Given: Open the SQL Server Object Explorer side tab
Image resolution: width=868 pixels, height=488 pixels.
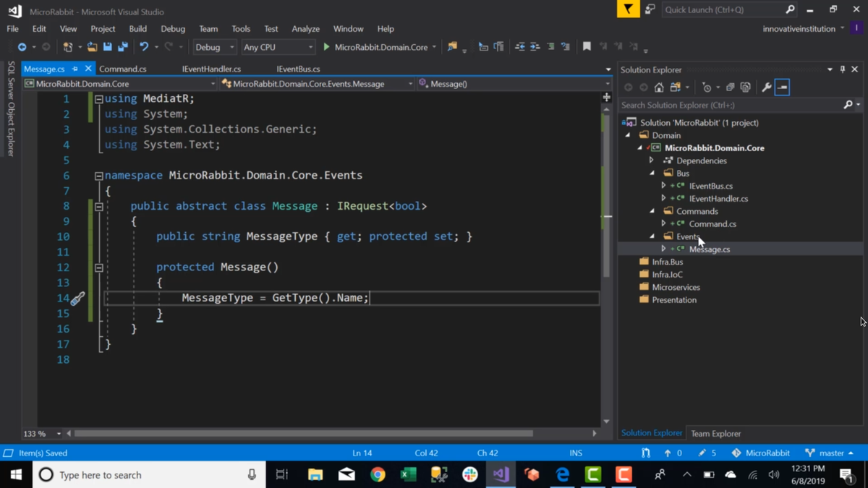Looking at the screenshot, I should coord(11,108).
